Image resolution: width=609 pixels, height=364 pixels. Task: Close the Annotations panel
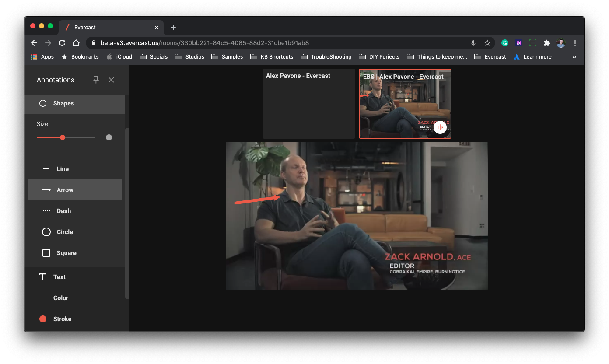click(112, 80)
